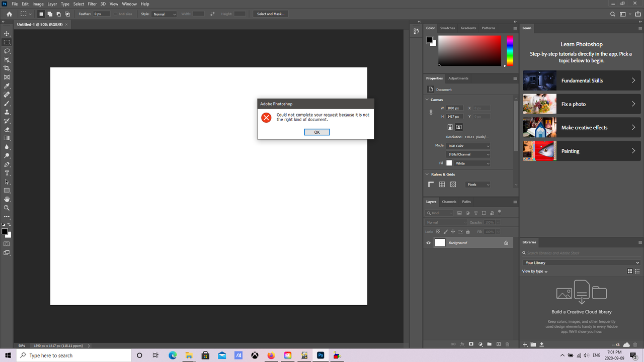The height and width of the screenshot is (362, 644).
Task: Select the Move tool
Action: tap(7, 34)
